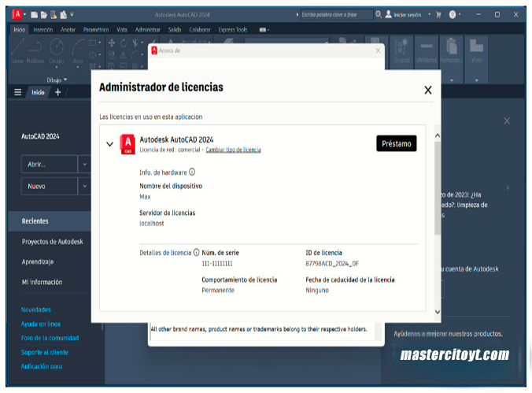The height and width of the screenshot is (393, 532).
Task: Click the New file icon in quick access toolbar
Action: [x=35, y=15]
